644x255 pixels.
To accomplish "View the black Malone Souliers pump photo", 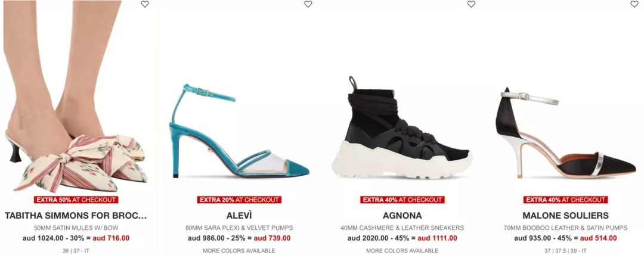I will click(565, 133).
